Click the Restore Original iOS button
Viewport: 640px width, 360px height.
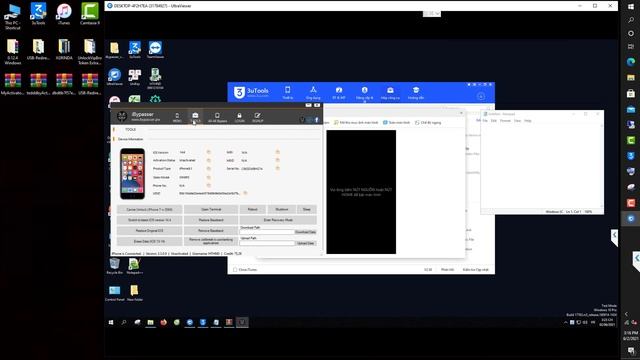[149, 231]
